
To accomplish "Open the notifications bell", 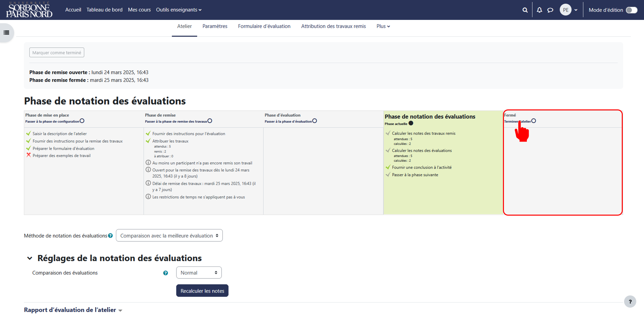I will tap(539, 10).
